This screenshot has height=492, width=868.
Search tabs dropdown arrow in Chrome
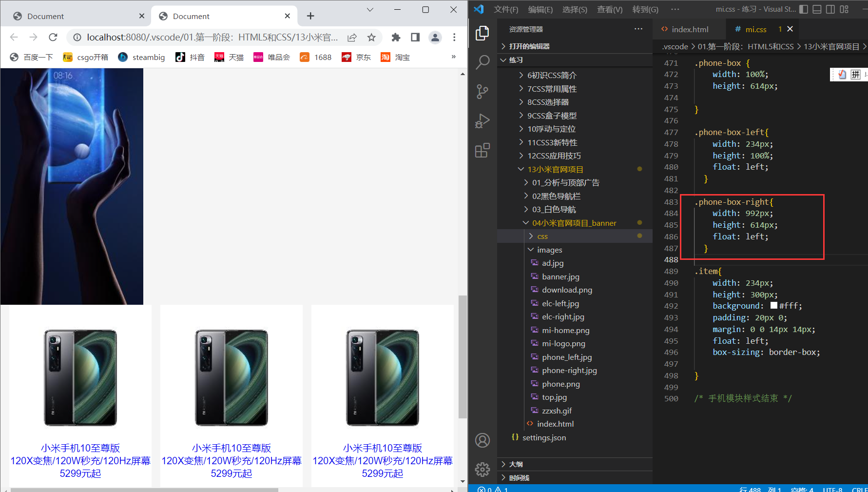pos(370,9)
